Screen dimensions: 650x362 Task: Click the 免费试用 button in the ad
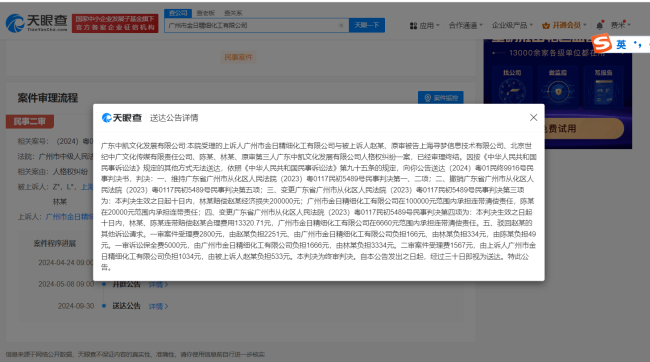[x=584, y=129]
